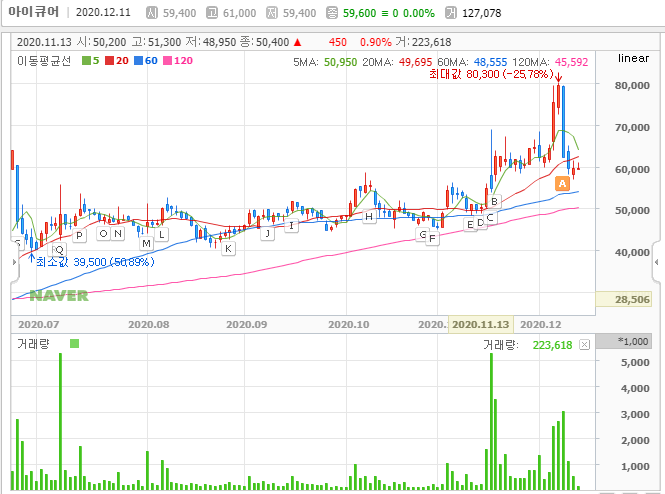This screenshot has height=494, width=665.
Task: Click the 120MA value 45,592
Action: point(571,62)
